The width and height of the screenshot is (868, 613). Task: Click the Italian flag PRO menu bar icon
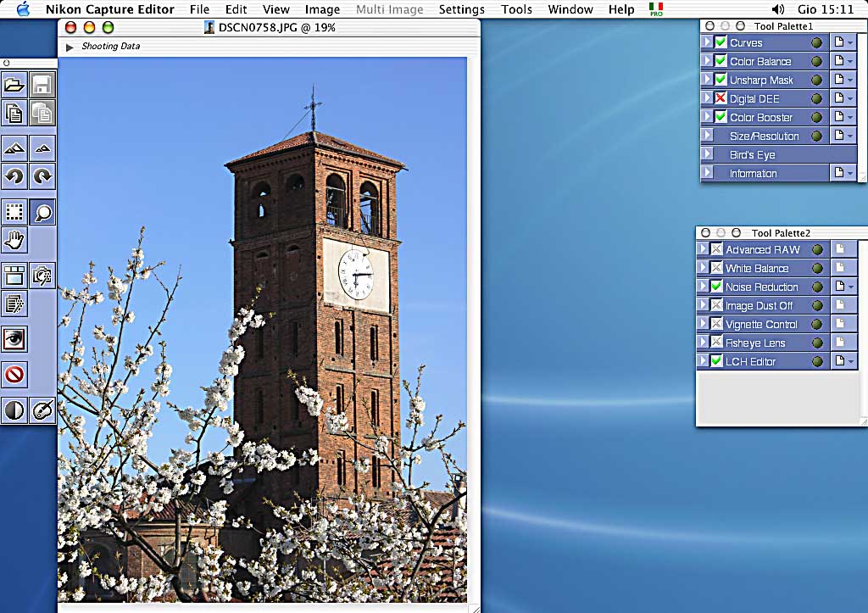pyautogui.click(x=656, y=8)
